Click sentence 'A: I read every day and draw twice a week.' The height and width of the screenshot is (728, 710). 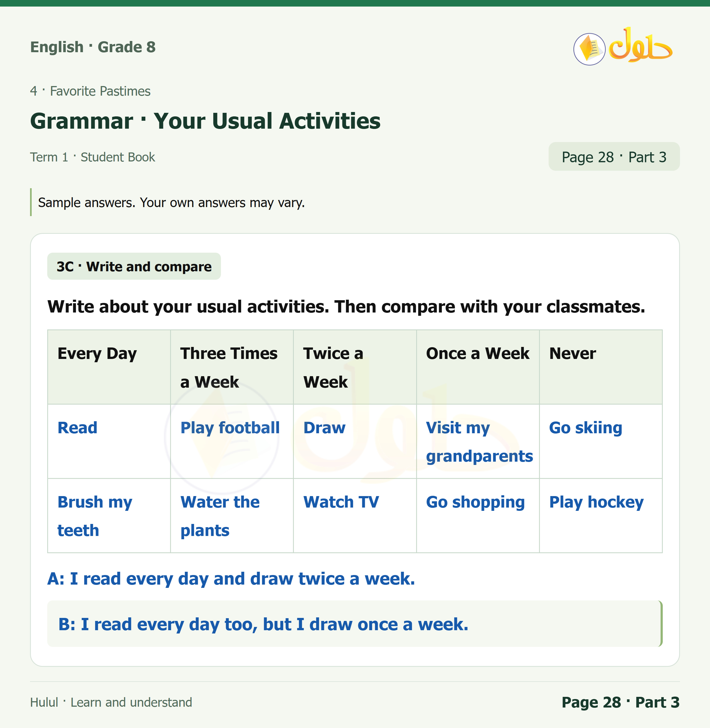coord(231,579)
